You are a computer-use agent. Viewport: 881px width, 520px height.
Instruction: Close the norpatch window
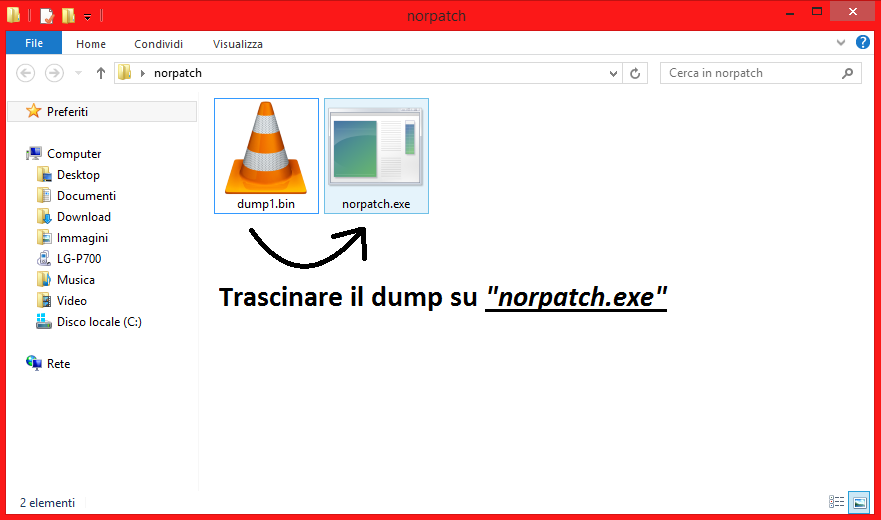(x=852, y=12)
